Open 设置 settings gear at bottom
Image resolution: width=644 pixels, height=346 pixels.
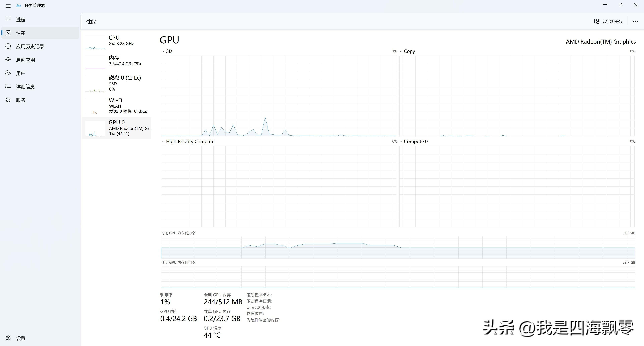(x=8, y=338)
